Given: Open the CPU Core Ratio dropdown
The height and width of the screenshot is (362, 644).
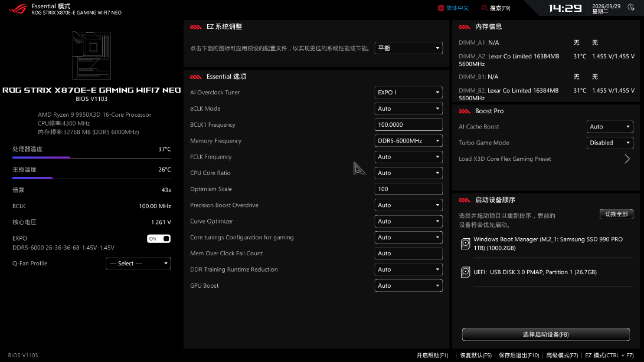Looking at the screenshot, I should [x=408, y=173].
